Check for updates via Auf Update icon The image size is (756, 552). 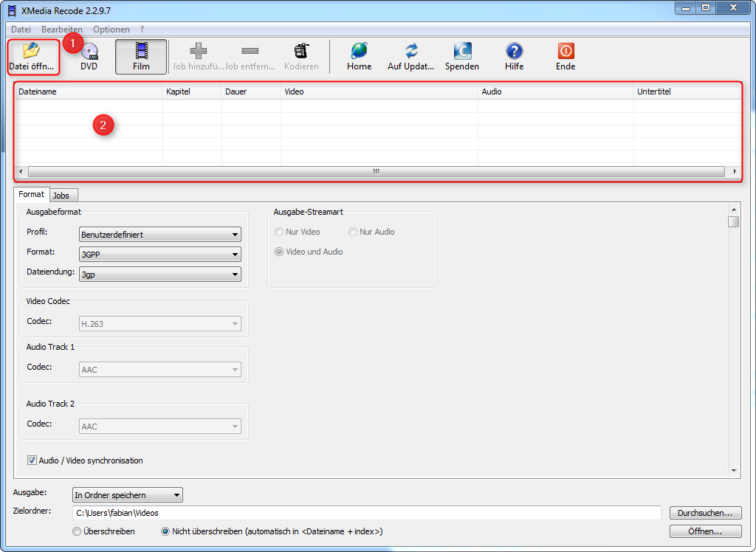coord(411,51)
